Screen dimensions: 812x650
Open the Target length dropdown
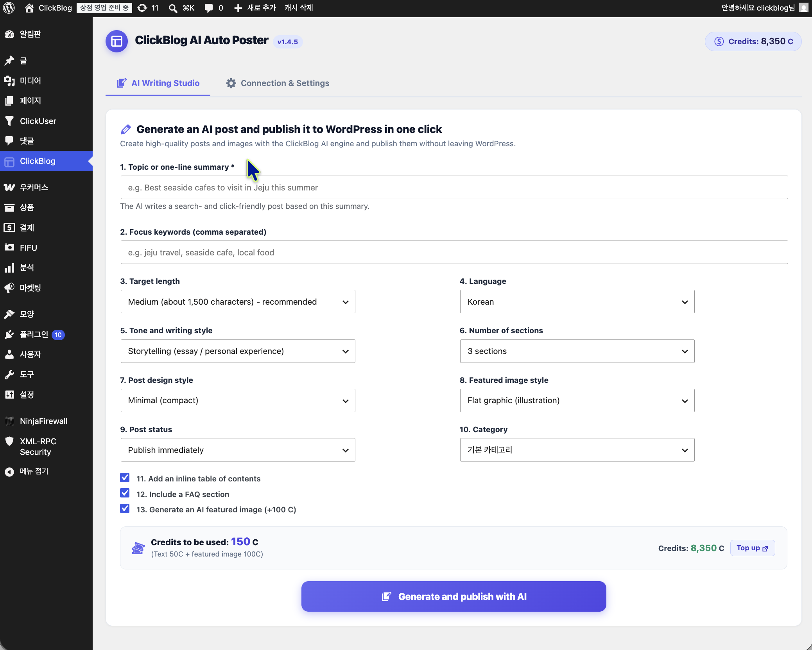click(238, 302)
